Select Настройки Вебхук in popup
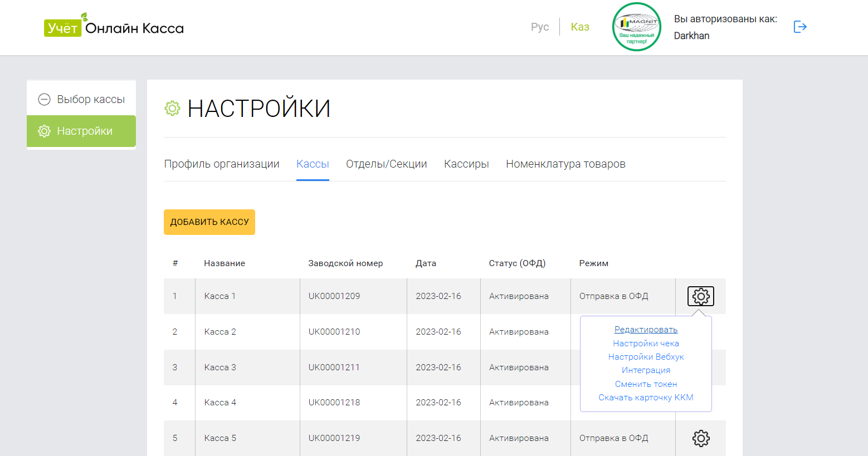Screen dimensions: 868x456 point(646,357)
